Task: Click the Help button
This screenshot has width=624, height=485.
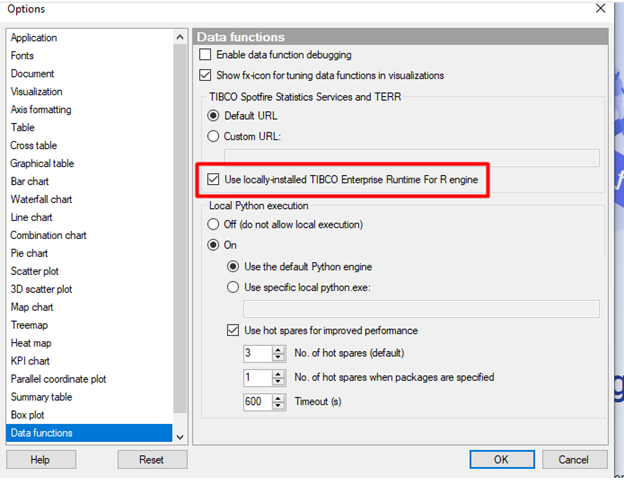Action: [x=41, y=460]
